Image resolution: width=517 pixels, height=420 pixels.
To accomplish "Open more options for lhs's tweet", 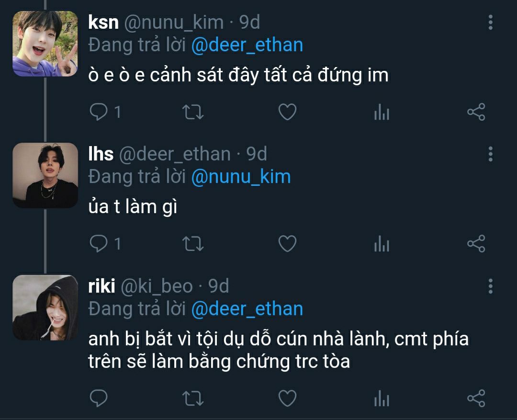I will 490,154.
